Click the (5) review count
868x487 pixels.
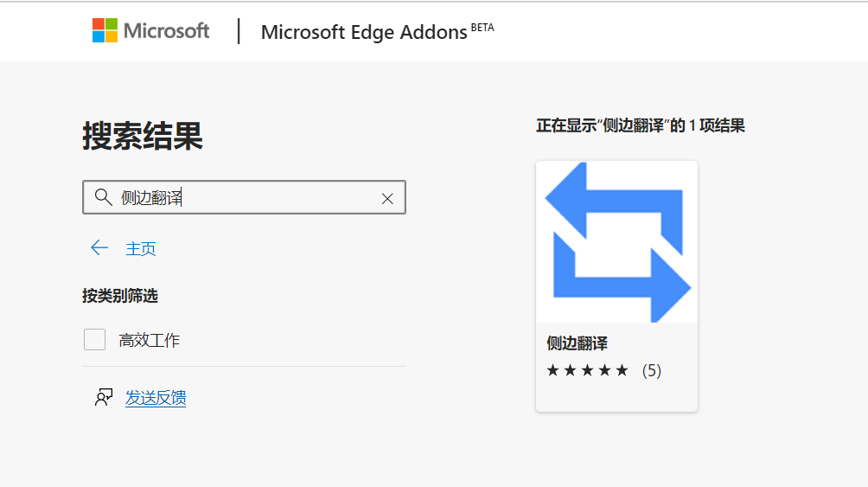(x=652, y=370)
